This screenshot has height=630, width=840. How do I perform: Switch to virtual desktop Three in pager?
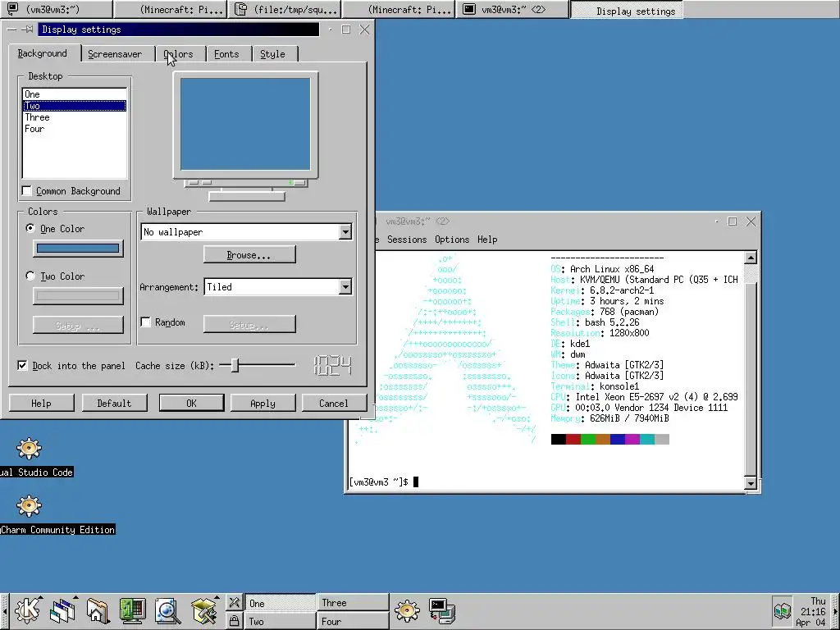pos(353,603)
